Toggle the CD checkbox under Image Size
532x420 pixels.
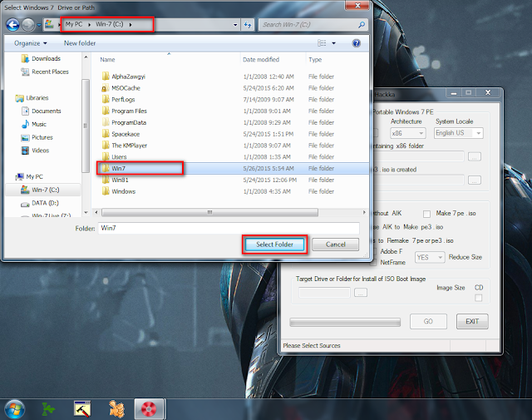click(479, 298)
